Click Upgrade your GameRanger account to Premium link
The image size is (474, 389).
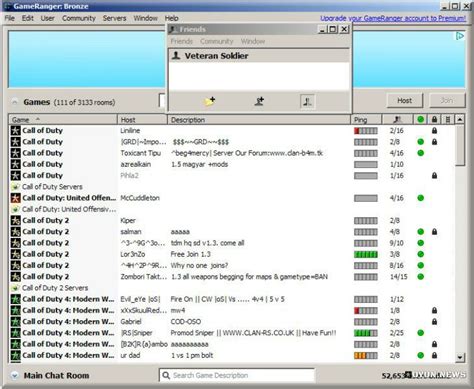click(393, 18)
